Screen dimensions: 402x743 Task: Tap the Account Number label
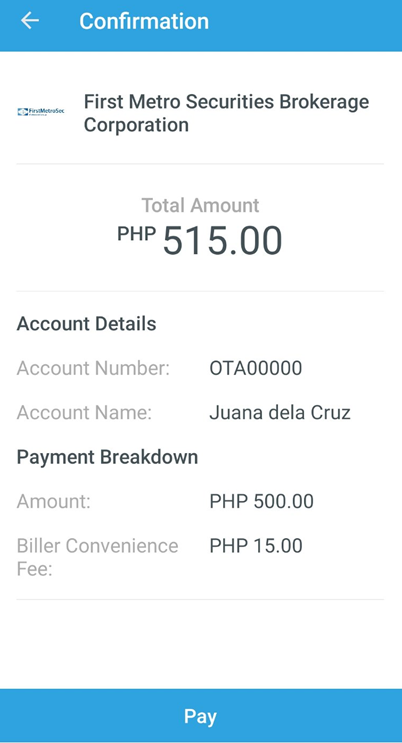(93, 368)
